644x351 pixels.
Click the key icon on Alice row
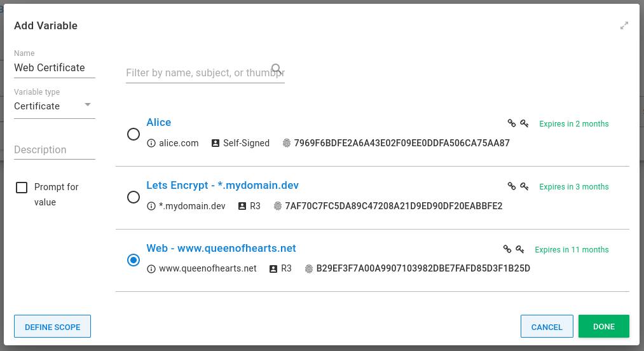coord(524,123)
